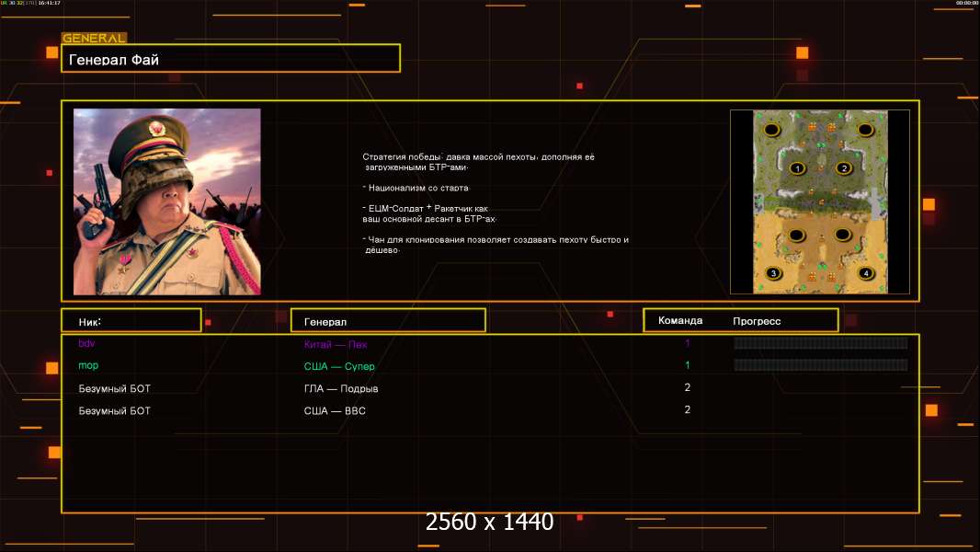Select start position 3 on the minimap

774,273
